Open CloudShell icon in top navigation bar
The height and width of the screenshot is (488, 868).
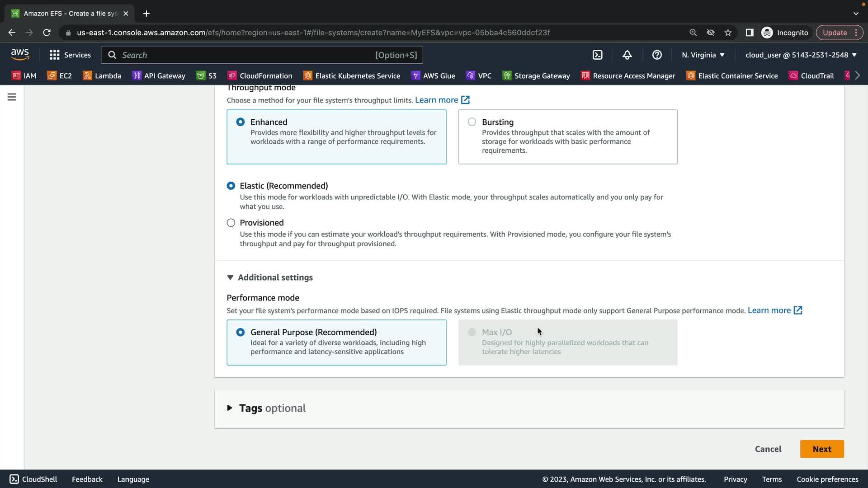597,55
